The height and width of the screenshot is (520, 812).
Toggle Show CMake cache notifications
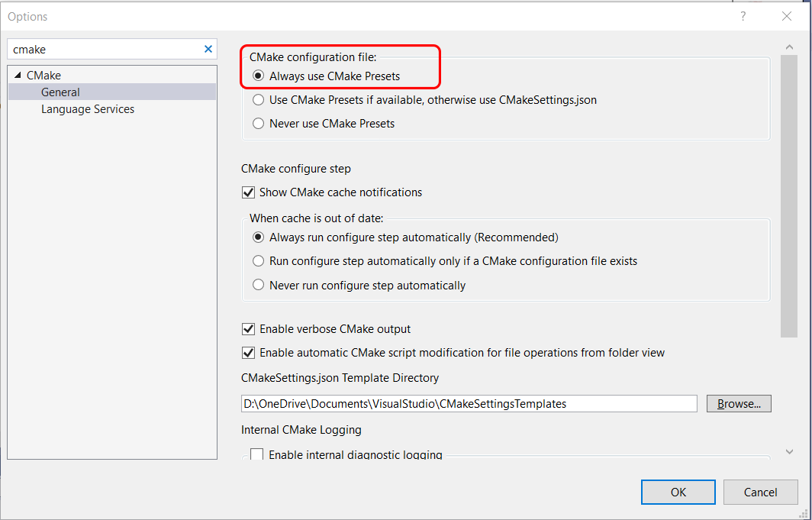click(x=249, y=192)
